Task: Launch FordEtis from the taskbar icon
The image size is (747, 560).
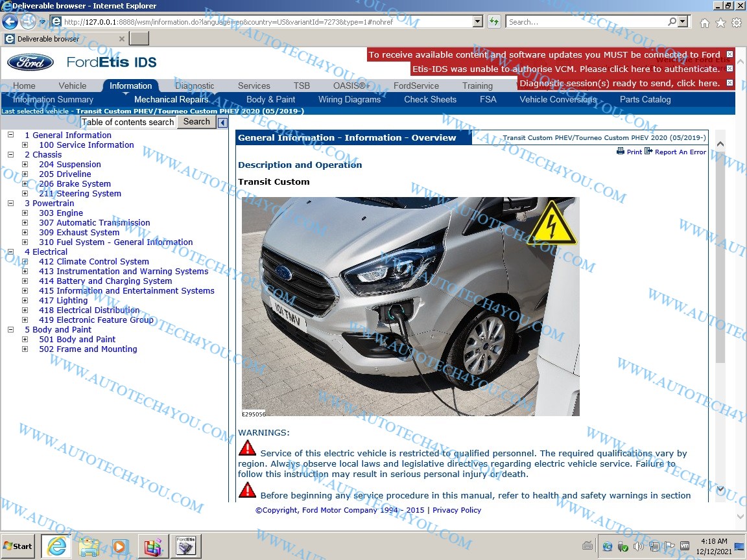Action: 185,546
